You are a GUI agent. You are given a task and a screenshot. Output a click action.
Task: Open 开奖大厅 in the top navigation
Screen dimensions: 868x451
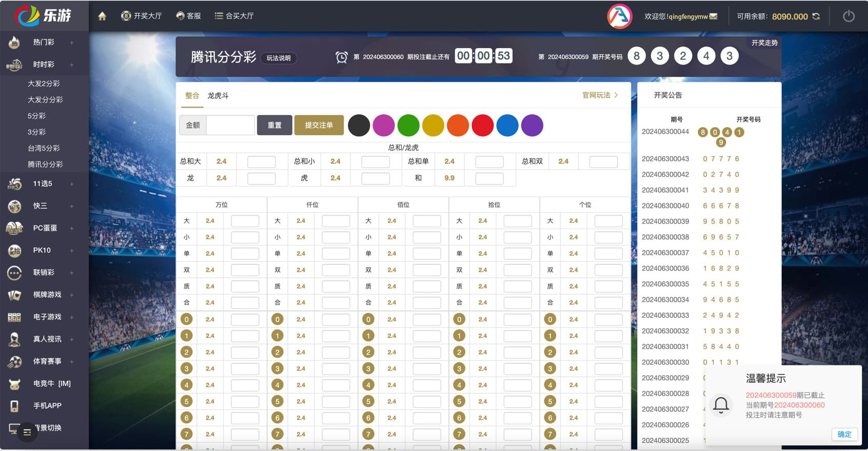(142, 16)
